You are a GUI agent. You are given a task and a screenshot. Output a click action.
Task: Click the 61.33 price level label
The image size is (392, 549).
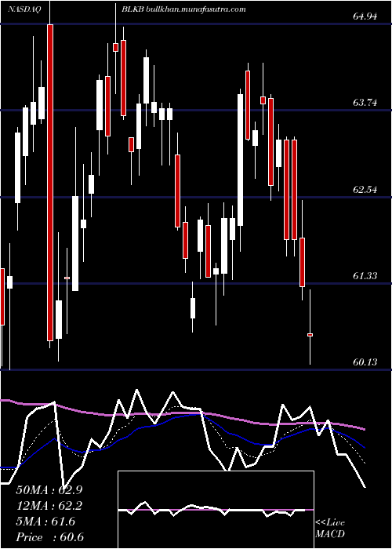coord(365,276)
